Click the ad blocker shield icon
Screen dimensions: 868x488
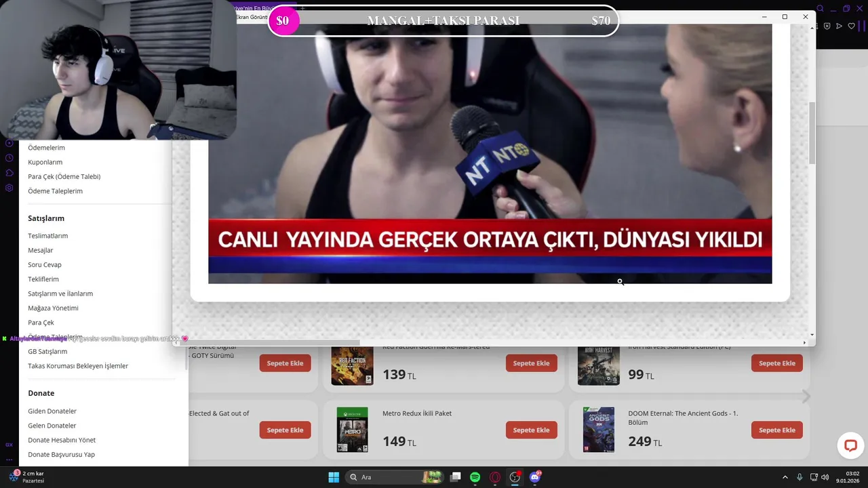coord(827,26)
